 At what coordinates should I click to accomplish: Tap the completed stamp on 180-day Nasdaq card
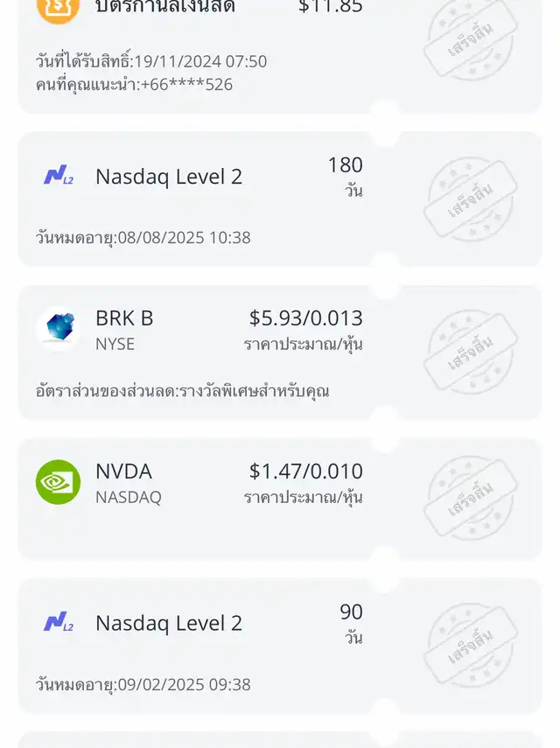[470, 199]
